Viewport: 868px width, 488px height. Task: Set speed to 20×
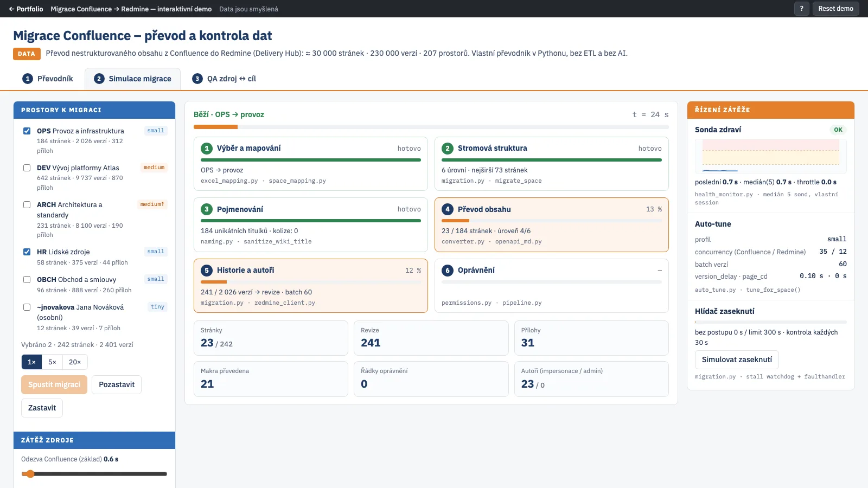75,362
